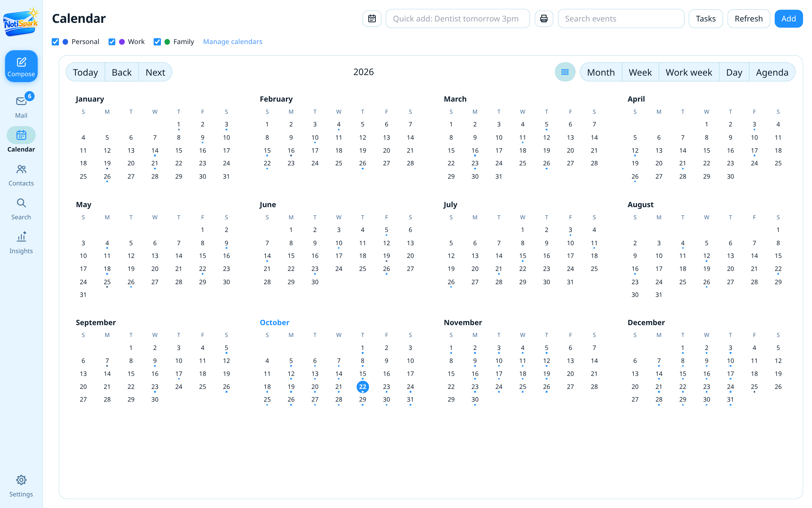
Task: Open the January month heading
Action: pos(90,99)
